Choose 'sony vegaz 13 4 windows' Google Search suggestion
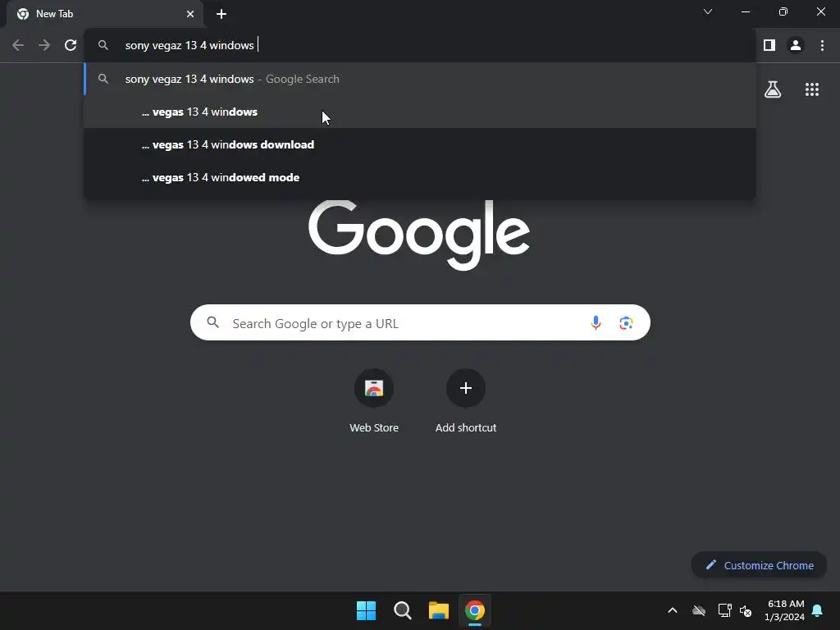 point(420,79)
